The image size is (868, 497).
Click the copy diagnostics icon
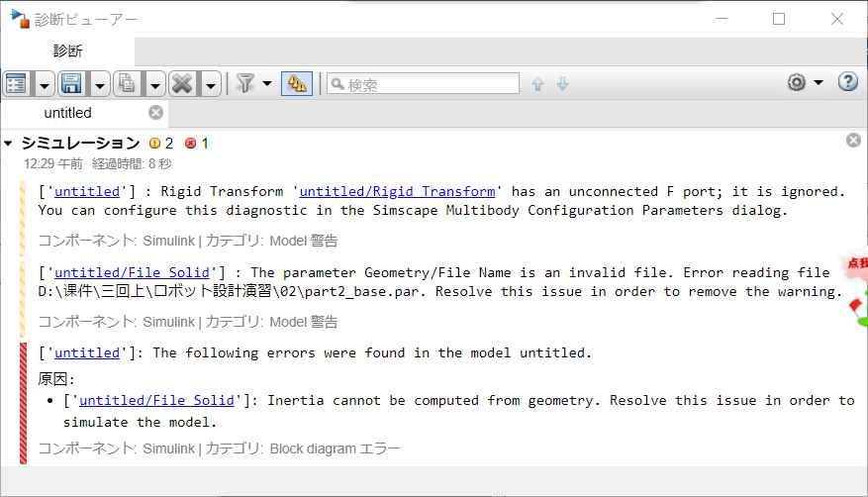128,84
